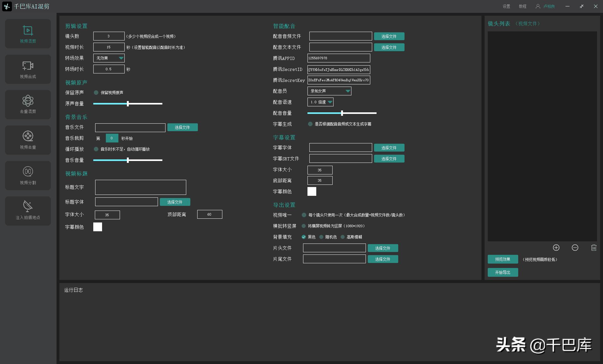The width and height of the screenshot is (603, 364).
Task: Open 设置 in the title bar
Action: (x=506, y=6)
